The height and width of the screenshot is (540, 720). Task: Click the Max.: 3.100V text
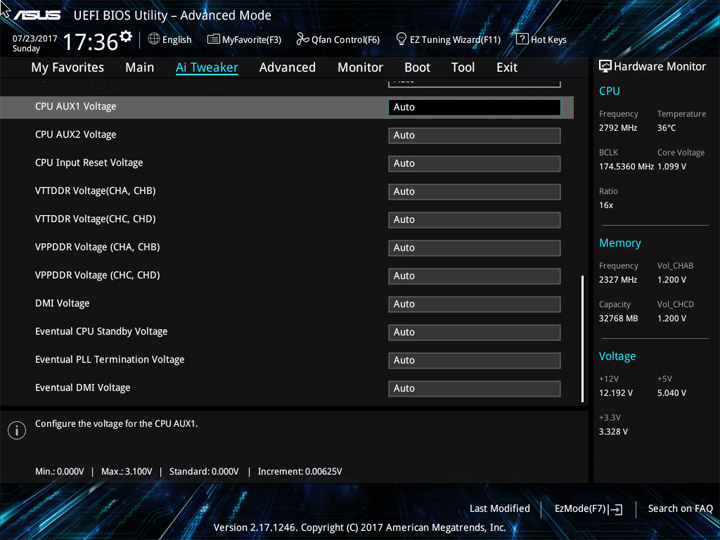click(x=127, y=472)
